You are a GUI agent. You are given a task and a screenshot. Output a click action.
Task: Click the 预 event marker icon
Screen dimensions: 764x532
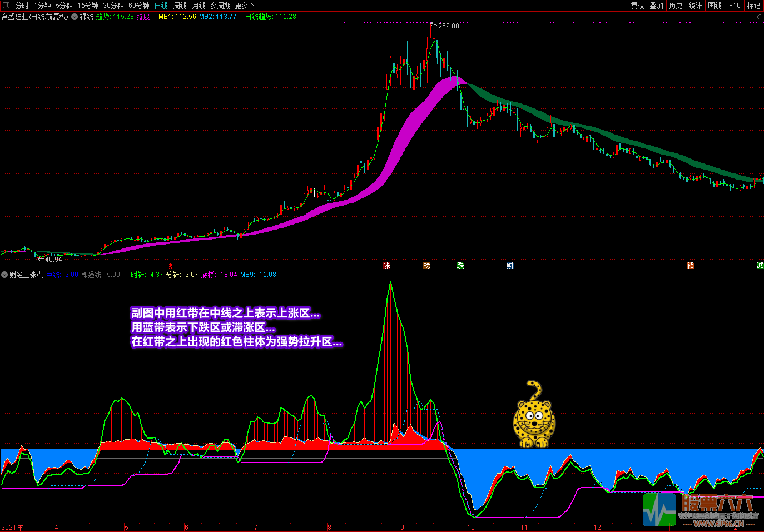tap(690, 266)
